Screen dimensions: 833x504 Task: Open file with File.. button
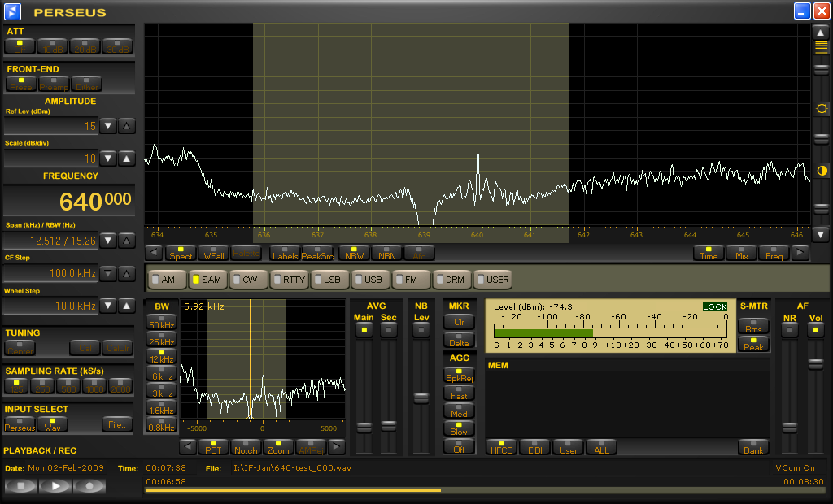(x=117, y=424)
